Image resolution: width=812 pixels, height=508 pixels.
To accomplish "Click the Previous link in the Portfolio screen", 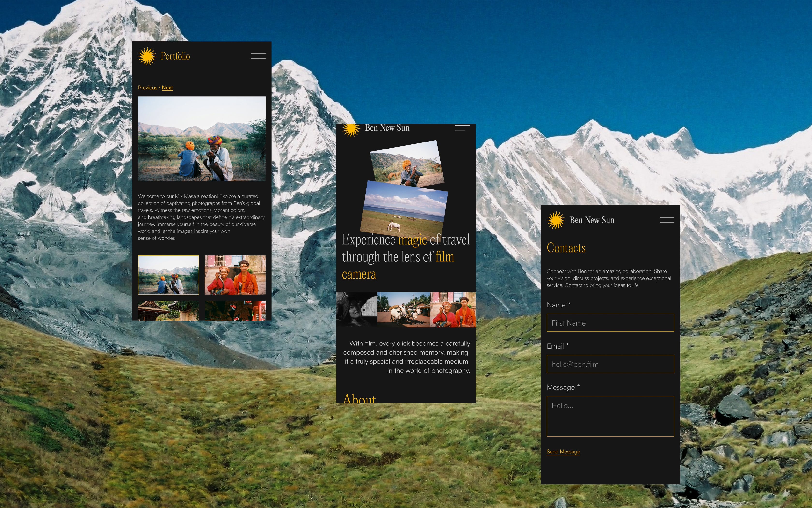I will click(148, 87).
